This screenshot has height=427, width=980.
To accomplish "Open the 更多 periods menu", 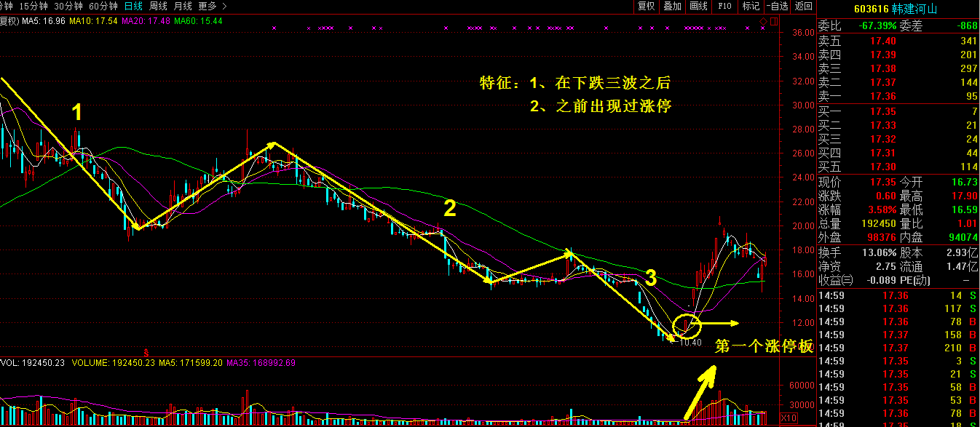I will [x=208, y=6].
